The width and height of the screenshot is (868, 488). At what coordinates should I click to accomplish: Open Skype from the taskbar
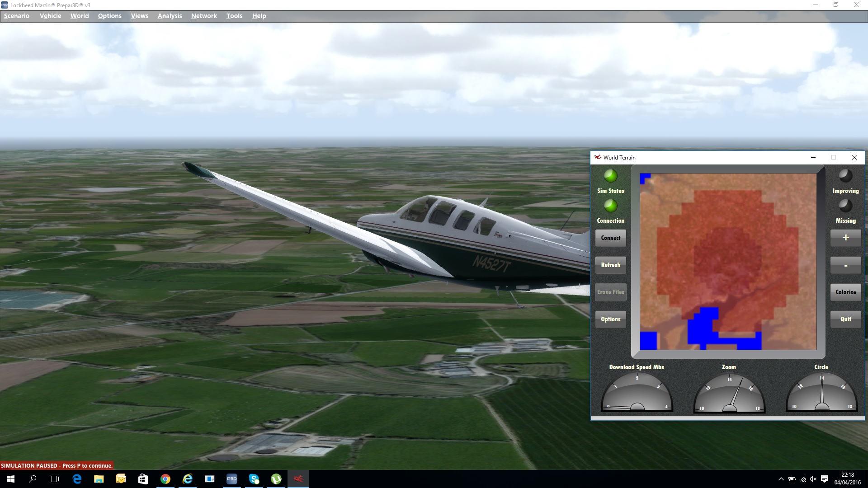[254, 479]
